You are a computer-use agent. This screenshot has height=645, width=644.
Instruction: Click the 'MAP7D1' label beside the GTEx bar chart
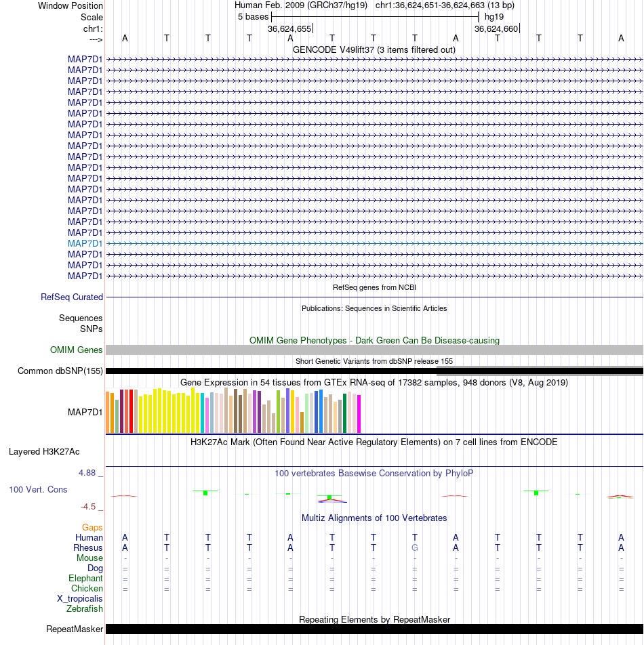(x=85, y=412)
